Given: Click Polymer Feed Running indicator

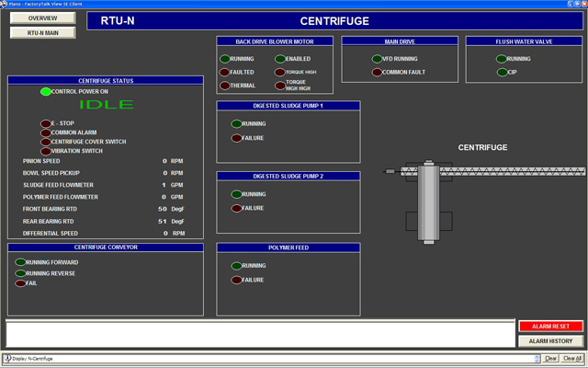Looking at the screenshot, I should (236, 266).
